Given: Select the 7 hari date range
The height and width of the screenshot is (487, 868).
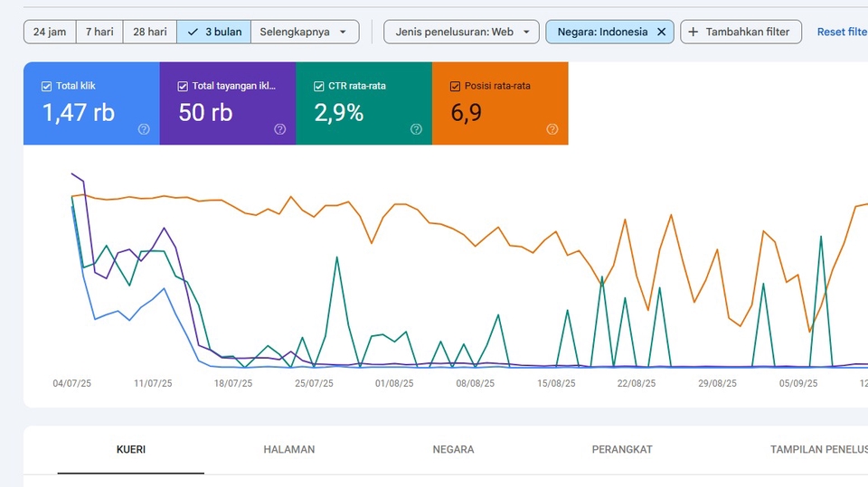Looking at the screenshot, I should [x=99, y=32].
